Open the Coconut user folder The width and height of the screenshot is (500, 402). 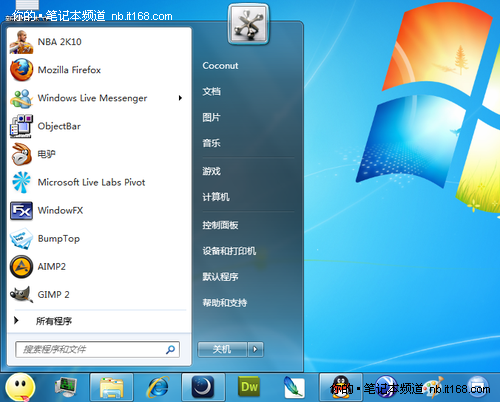pos(220,66)
